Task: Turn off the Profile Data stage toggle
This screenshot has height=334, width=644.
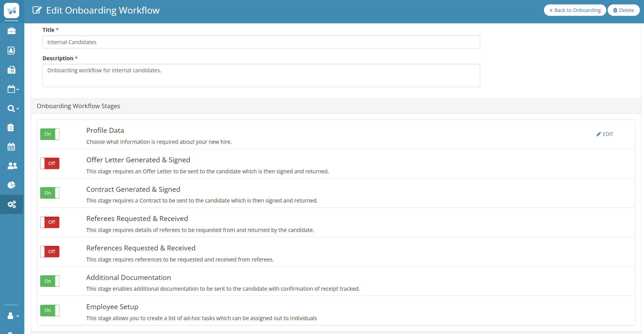Action: tap(50, 134)
